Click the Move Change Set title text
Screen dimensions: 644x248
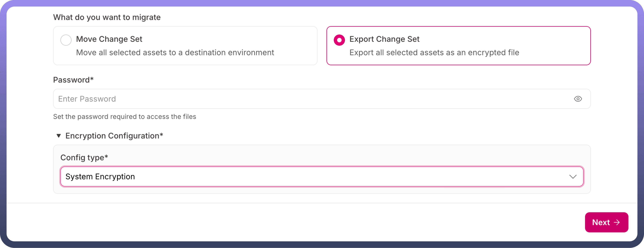(109, 39)
